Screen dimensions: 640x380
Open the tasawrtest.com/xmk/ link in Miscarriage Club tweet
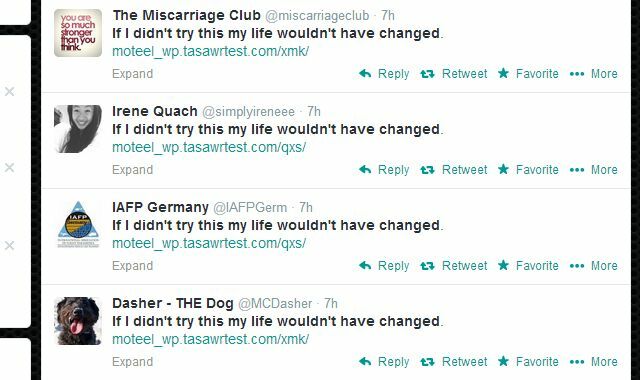click(x=211, y=51)
